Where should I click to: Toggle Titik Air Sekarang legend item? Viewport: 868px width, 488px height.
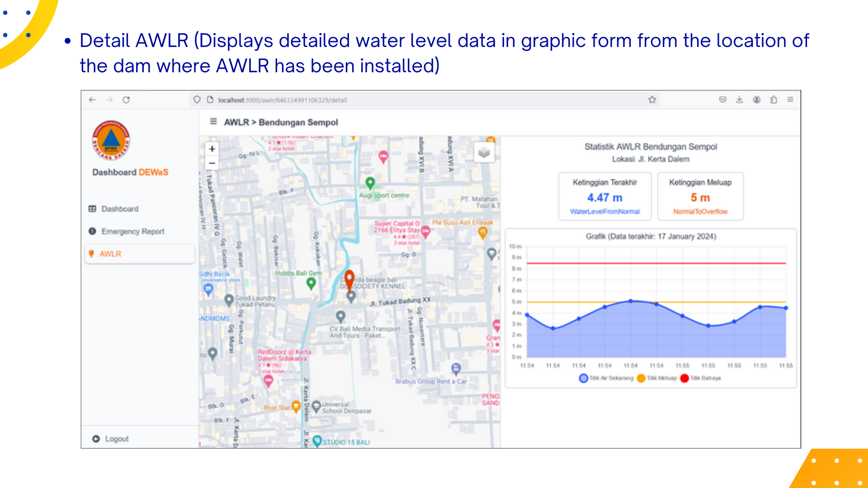(x=606, y=378)
